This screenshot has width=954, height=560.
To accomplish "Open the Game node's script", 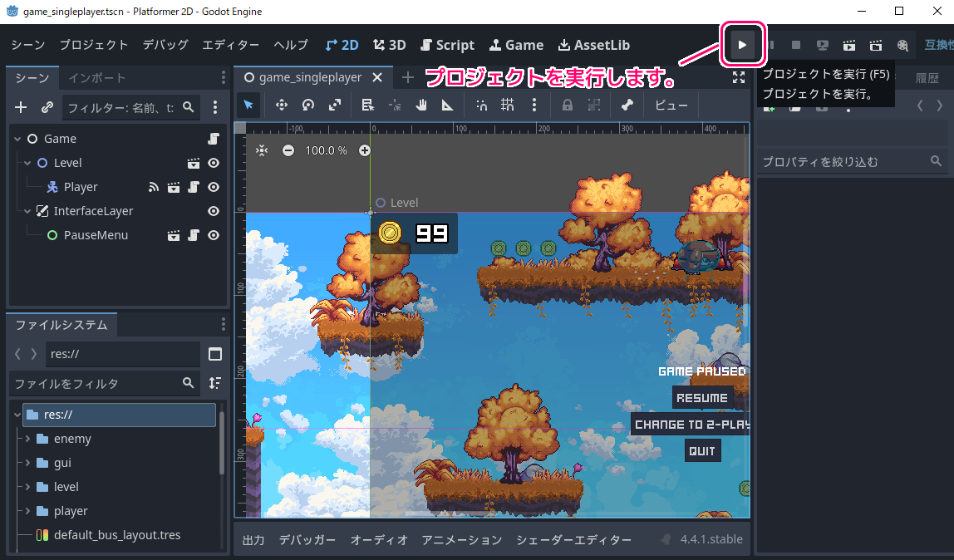I will pos(214,139).
